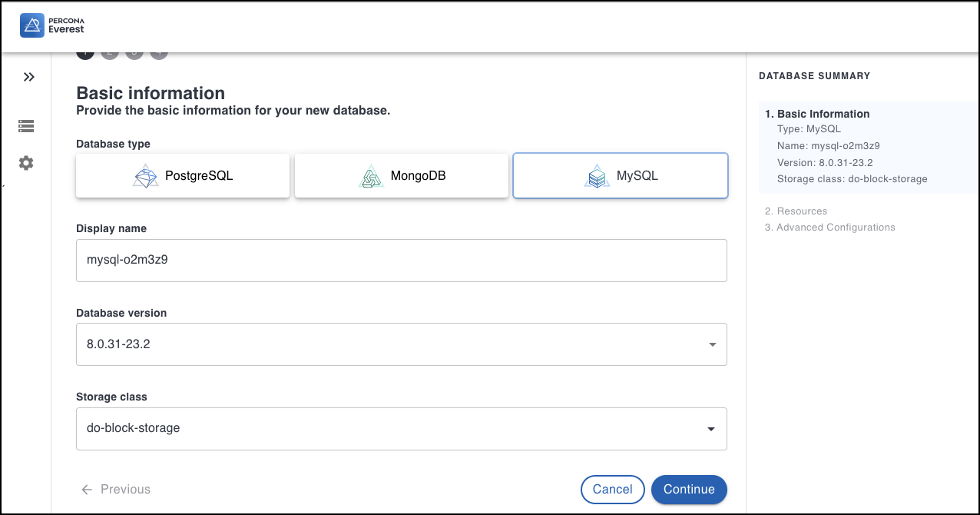Click the MongoDB leaf icon
Screen dimensions: 980x515
(x=372, y=175)
